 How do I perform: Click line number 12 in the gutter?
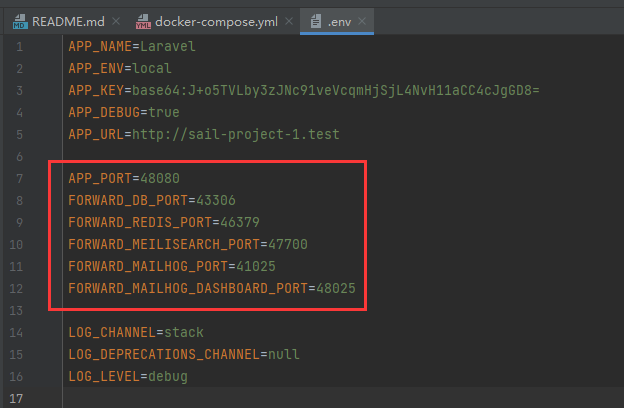coord(16,289)
